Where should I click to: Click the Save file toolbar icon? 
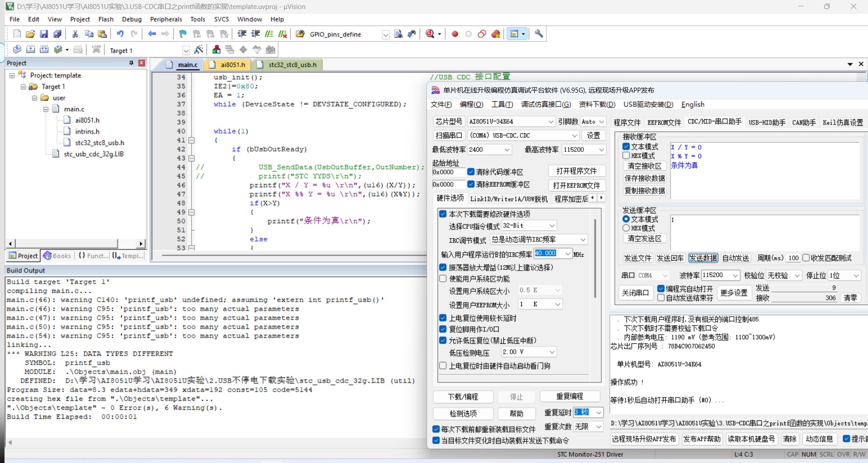(x=44, y=34)
